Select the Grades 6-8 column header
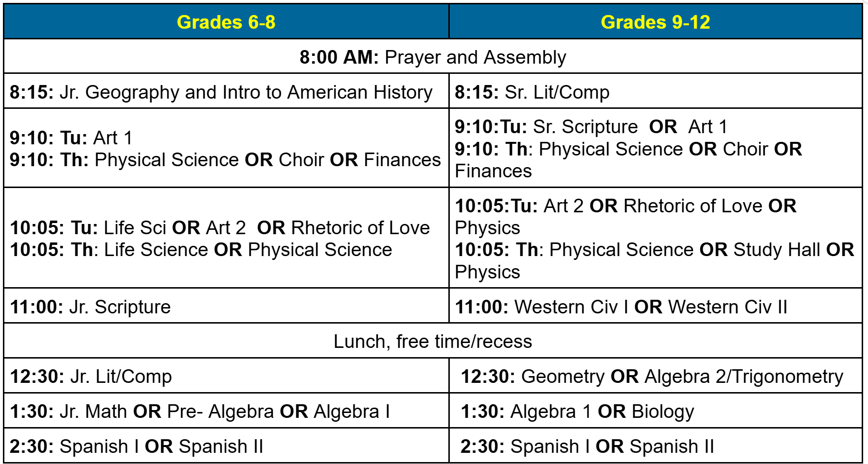This screenshot has height=464, width=868. click(x=226, y=22)
